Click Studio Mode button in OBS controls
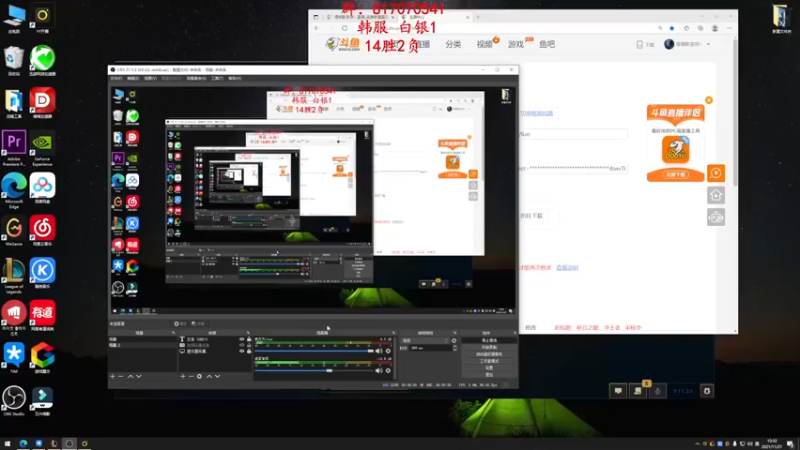The height and width of the screenshot is (450, 800). [489, 361]
